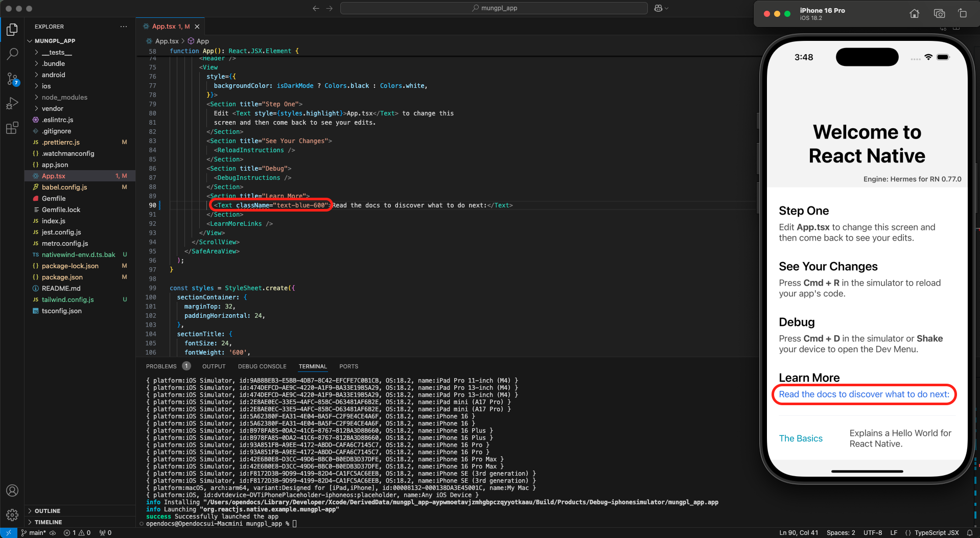980x538 pixels.
Task: Click the blue 'Read the docs' text in simulator
Action: click(x=864, y=394)
